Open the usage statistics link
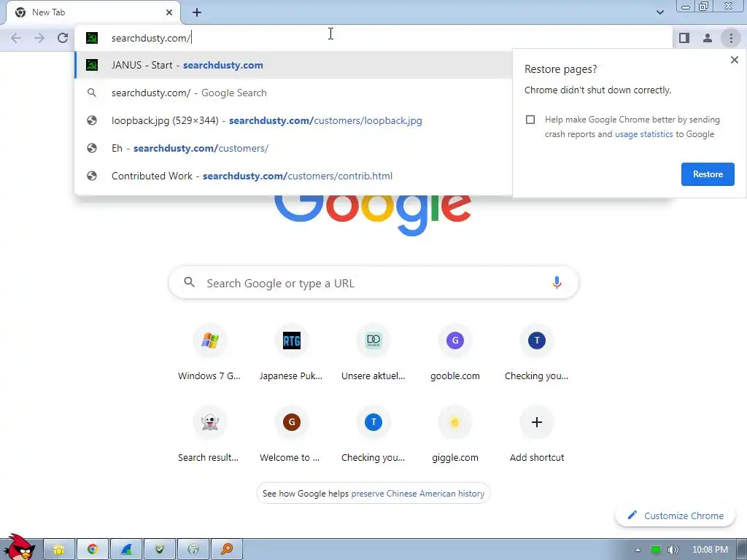 click(643, 134)
